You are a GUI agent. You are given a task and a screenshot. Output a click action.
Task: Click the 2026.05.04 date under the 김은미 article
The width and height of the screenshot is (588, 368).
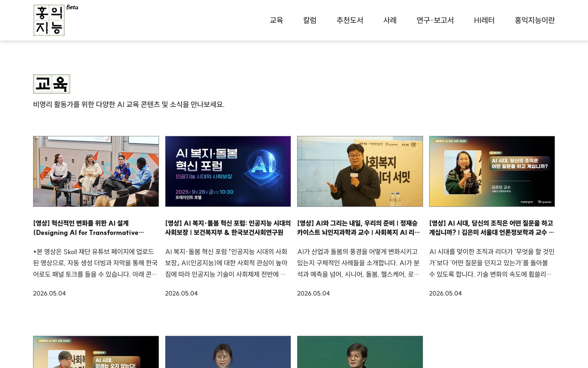[445, 293]
